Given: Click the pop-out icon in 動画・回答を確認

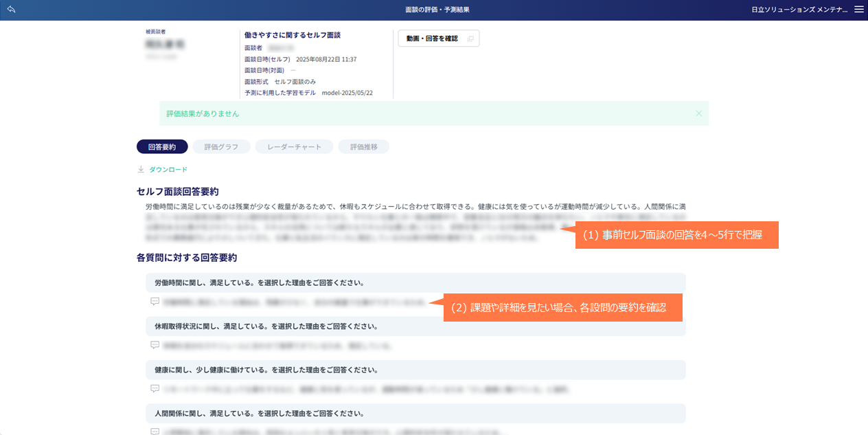Looking at the screenshot, I should pos(470,38).
